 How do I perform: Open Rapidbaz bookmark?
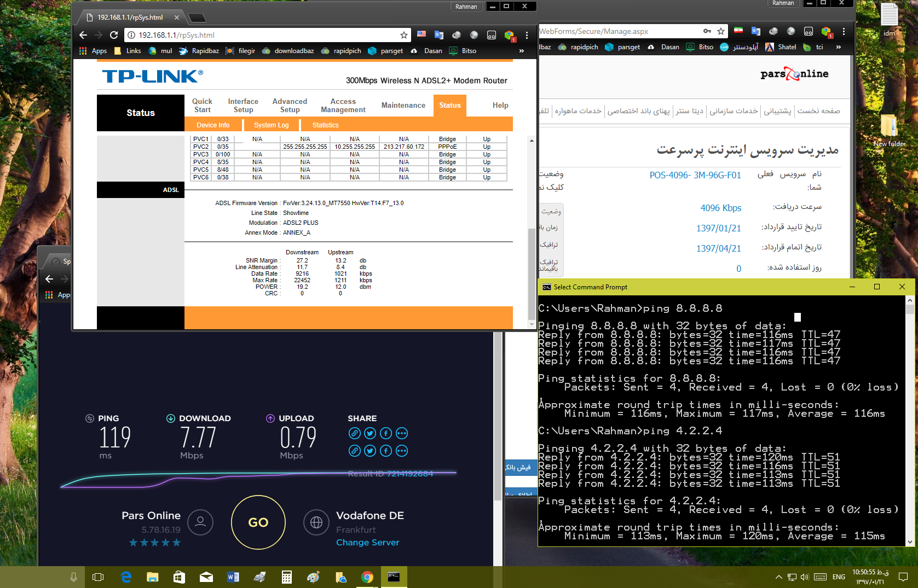[x=199, y=51]
